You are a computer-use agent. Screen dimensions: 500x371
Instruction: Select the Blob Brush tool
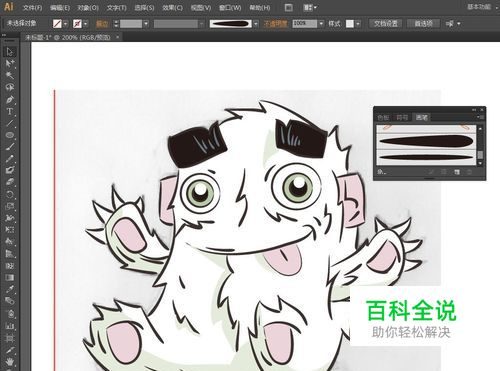(x=10, y=170)
